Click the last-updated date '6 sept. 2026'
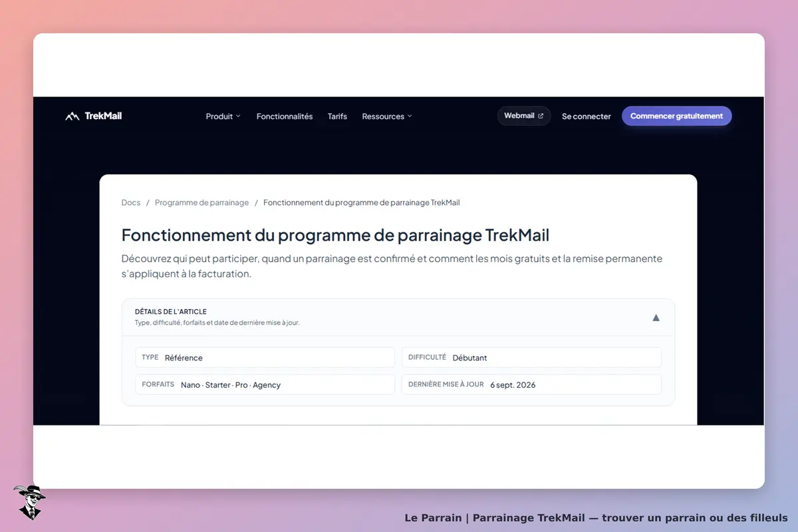Screen dimensions: 798x532 (x=513, y=385)
